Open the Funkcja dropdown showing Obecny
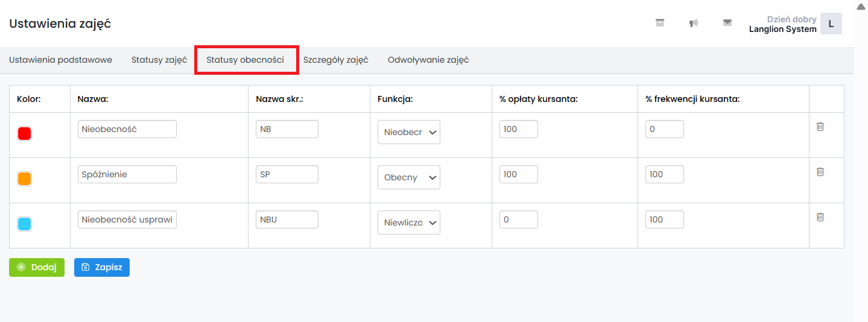The width and height of the screenshot is (868, 322). tap(408, 178)
